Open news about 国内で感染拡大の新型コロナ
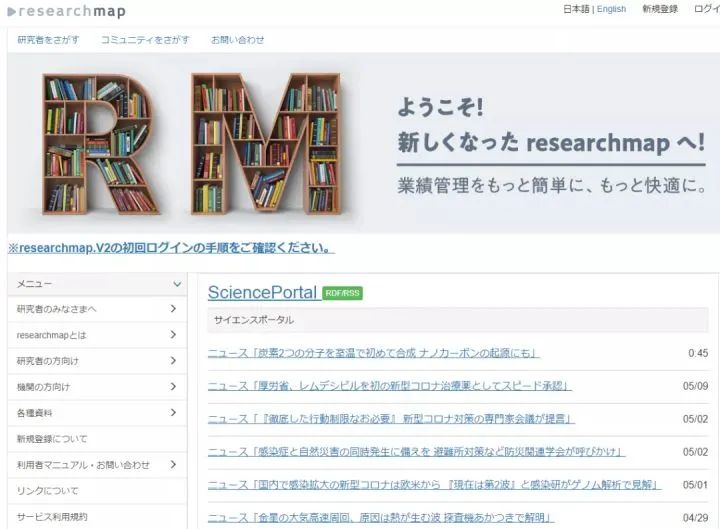Image resolution: width=720 pixels, height=529 pixels. [434, 485]
